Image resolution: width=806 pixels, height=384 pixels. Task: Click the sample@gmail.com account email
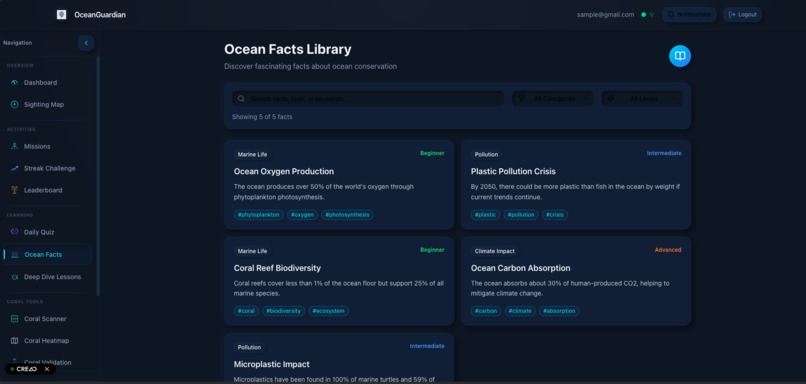(x=605, y=15)
